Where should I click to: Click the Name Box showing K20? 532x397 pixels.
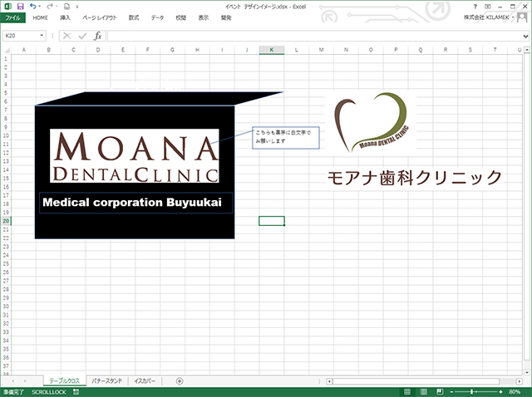tap(20, 36)
